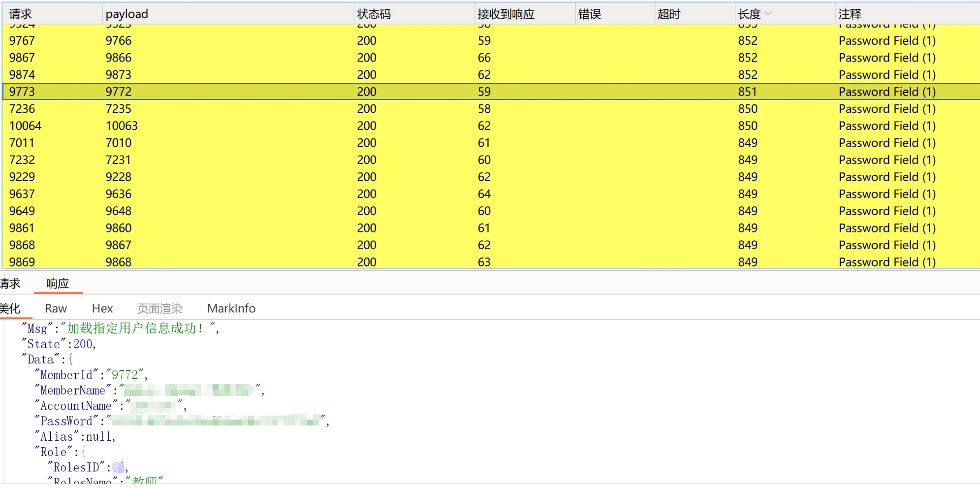Sort by the payload column header

click(127, 14)
